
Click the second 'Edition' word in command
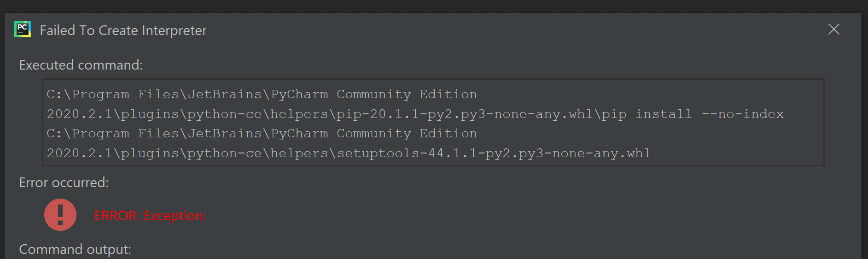coord(448,134)
